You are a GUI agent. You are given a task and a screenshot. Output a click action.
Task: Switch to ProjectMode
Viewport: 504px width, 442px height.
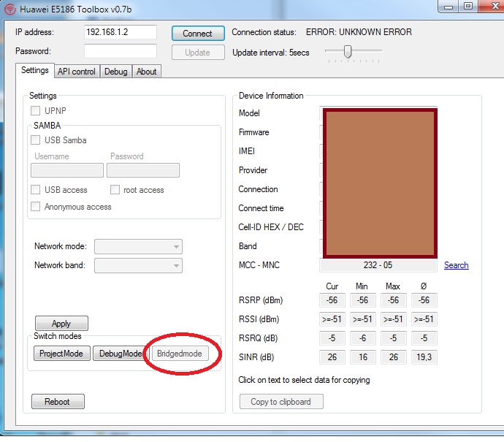point(61,354)
